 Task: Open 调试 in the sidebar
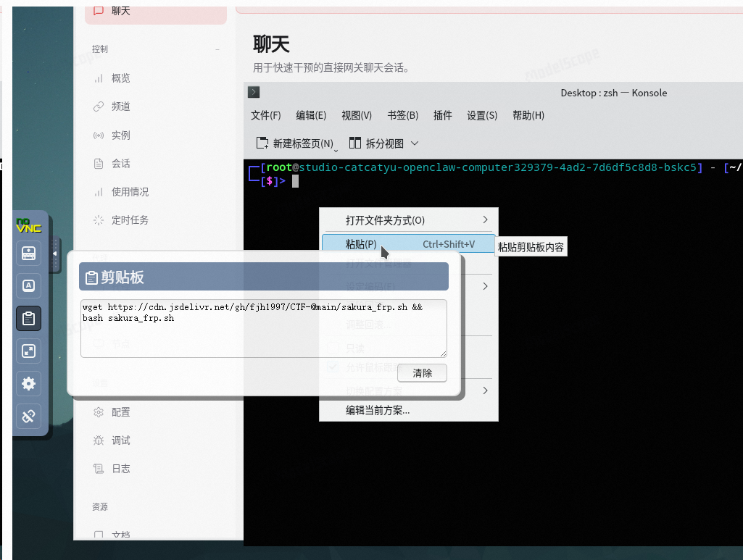[120, 440]
